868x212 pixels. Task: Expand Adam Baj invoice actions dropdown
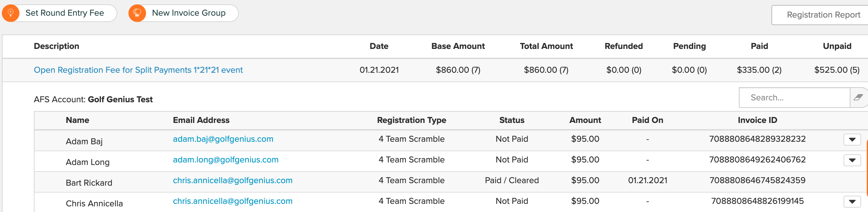click(x=852, y=140)
